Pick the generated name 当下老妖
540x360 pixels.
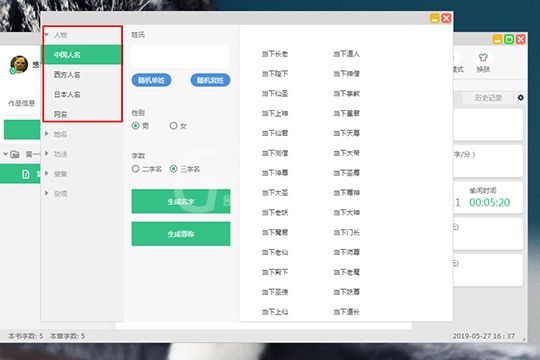point(275,213)
